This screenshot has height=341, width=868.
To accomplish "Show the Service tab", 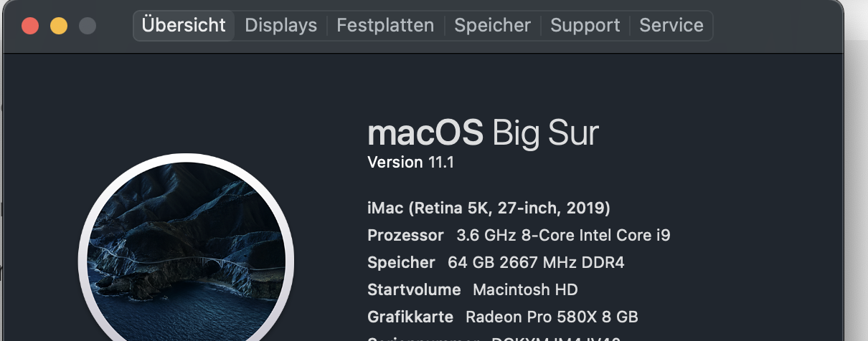I will click(671, 26).
